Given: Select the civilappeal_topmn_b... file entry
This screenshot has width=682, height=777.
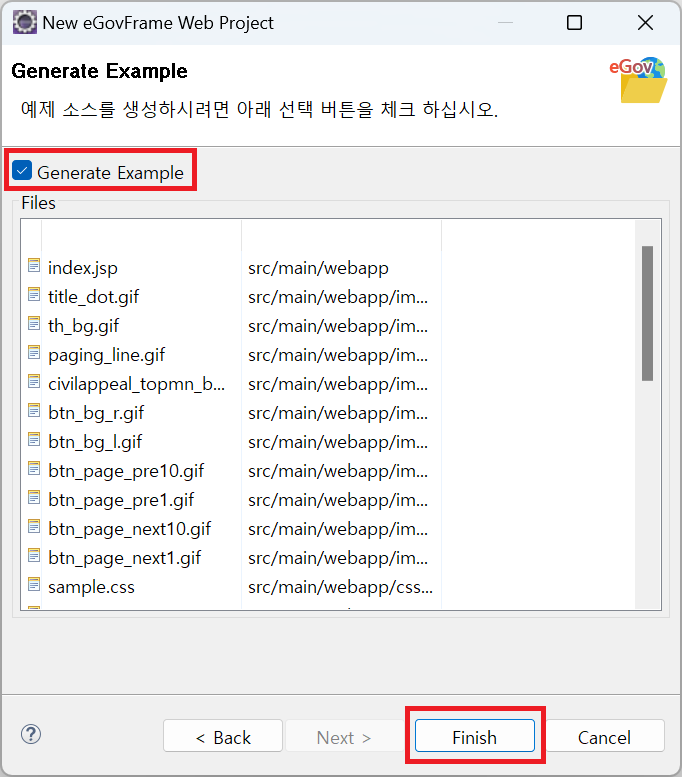Looking at the screenshot, I should [x=136, y=383].
